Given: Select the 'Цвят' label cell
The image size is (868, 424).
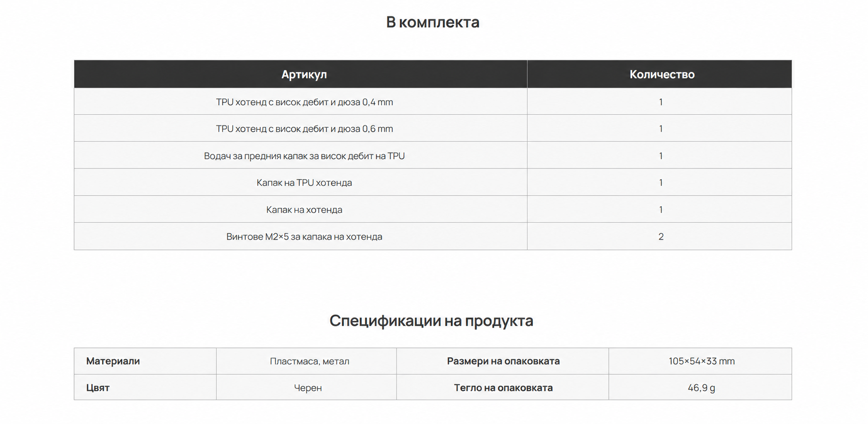Looking at the screenshot, I should tap(145, 387).
